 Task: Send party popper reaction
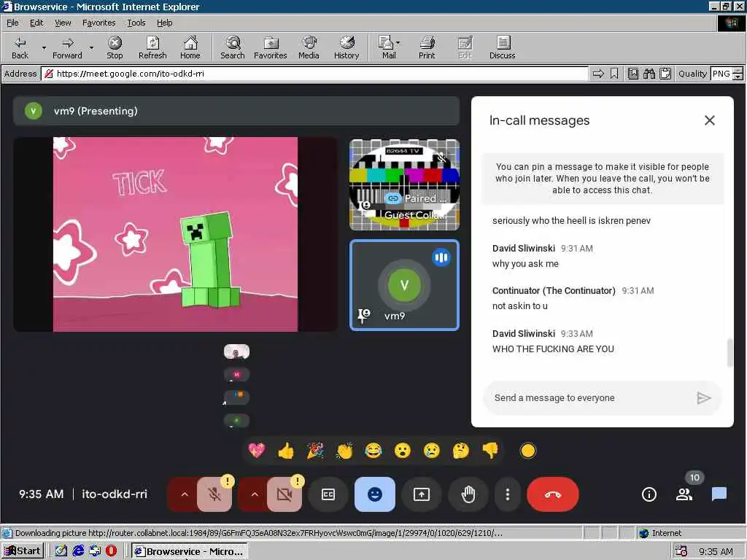315,451
